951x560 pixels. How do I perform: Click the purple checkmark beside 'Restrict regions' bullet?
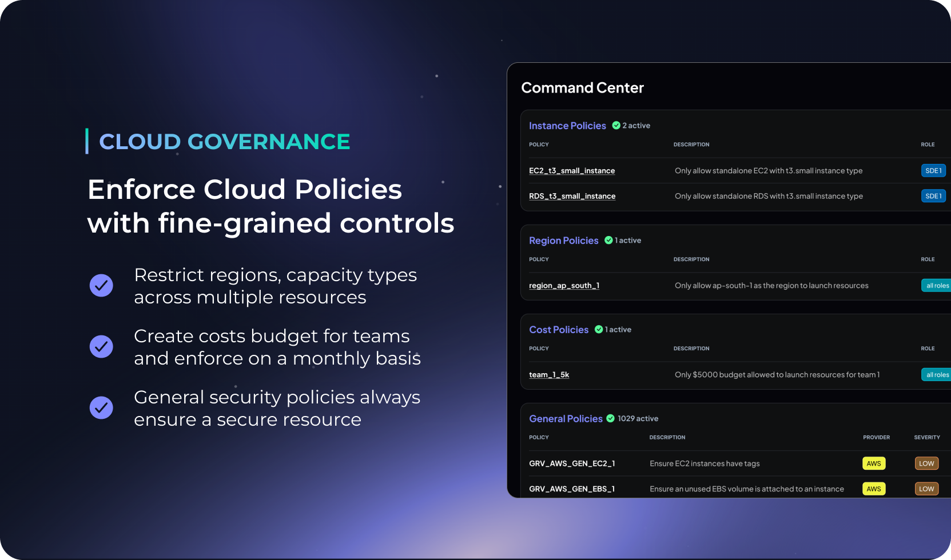click(x=101, y=285)
